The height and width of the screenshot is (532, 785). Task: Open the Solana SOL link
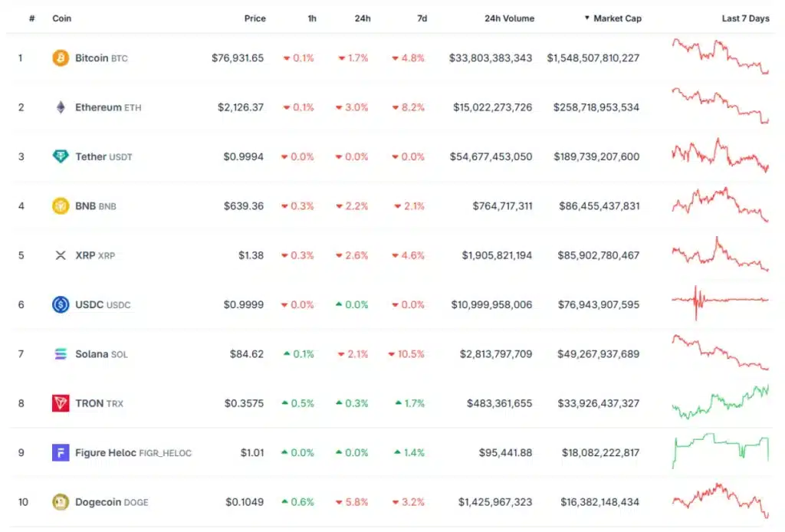[101, 354]
